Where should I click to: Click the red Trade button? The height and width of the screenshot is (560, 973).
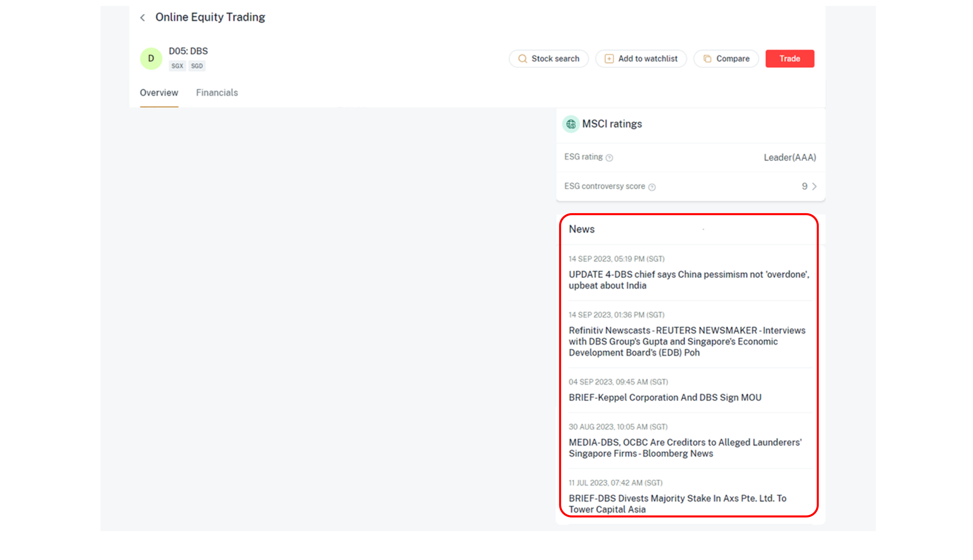point(789,59)
